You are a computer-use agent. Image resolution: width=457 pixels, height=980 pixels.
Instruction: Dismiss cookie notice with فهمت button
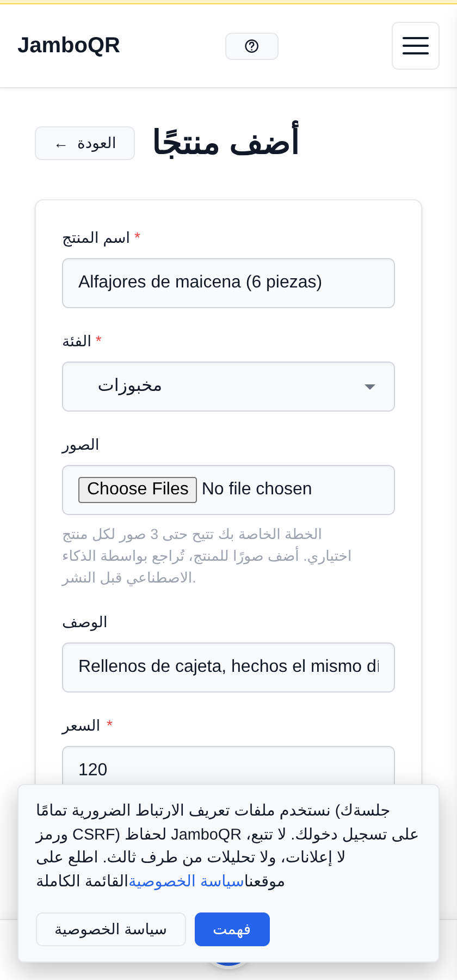232,929
